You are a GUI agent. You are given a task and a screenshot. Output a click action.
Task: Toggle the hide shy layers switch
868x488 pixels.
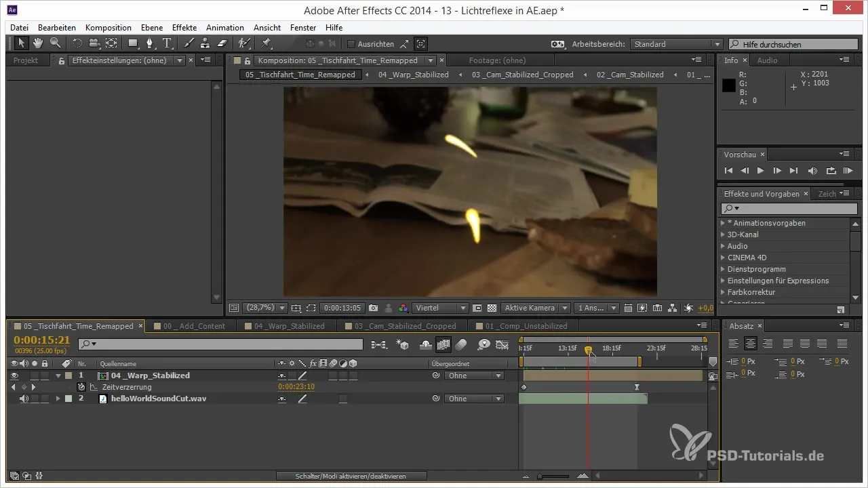(427, 344)
